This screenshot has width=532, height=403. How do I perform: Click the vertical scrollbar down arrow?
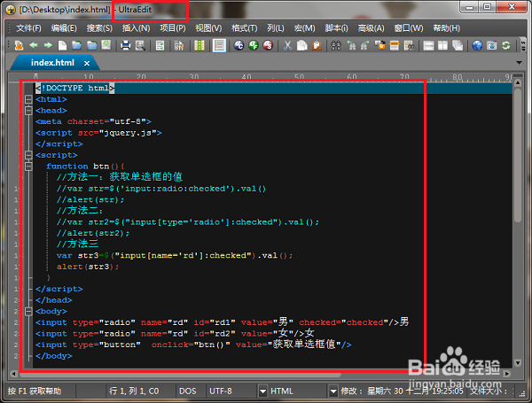coord(518,363)
